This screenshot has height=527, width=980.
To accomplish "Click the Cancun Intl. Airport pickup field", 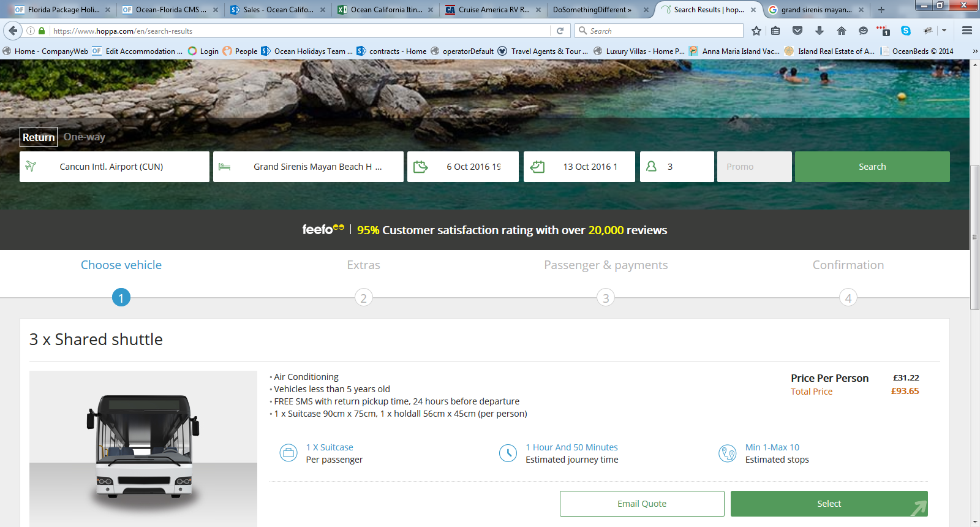I will pos(115,167).
